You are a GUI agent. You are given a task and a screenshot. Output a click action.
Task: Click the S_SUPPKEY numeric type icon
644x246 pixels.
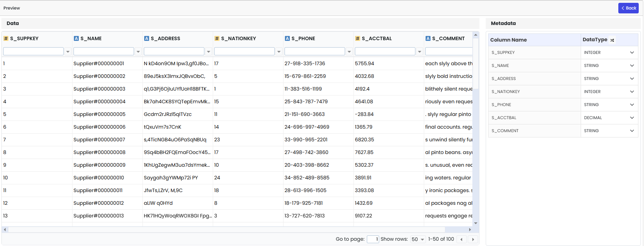(6, 38)
